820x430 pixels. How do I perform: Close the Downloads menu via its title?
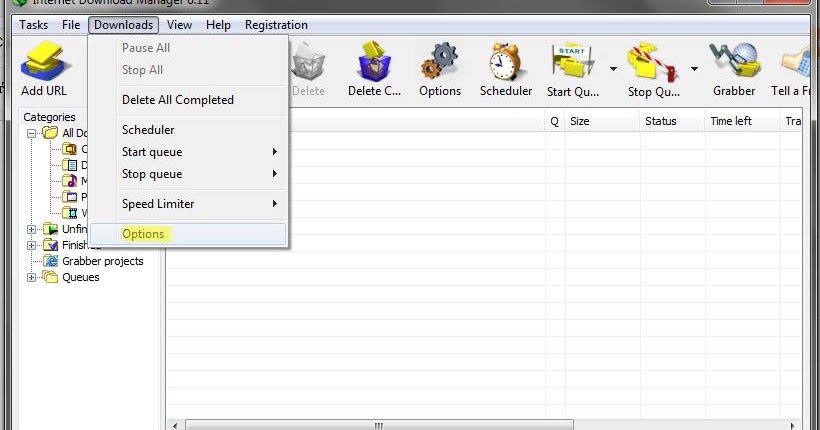coord(123,25)
